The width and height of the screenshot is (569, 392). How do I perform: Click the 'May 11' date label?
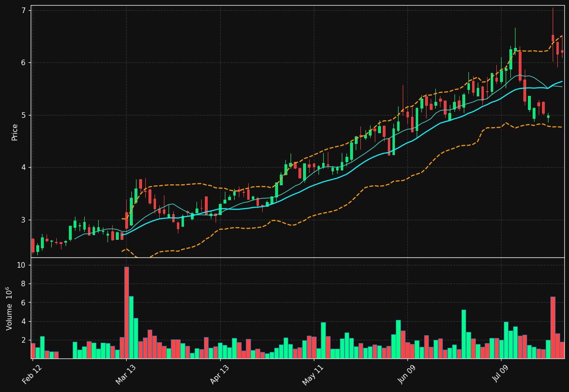point(313,374)
